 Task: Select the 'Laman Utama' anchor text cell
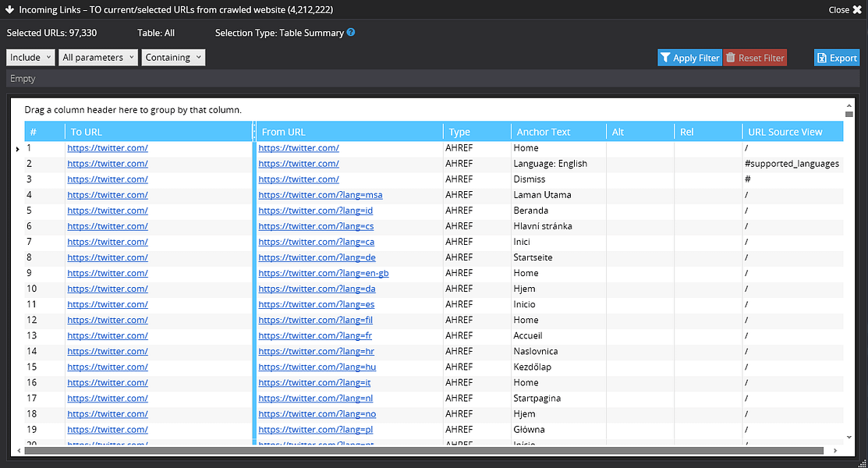coord(558,195)
